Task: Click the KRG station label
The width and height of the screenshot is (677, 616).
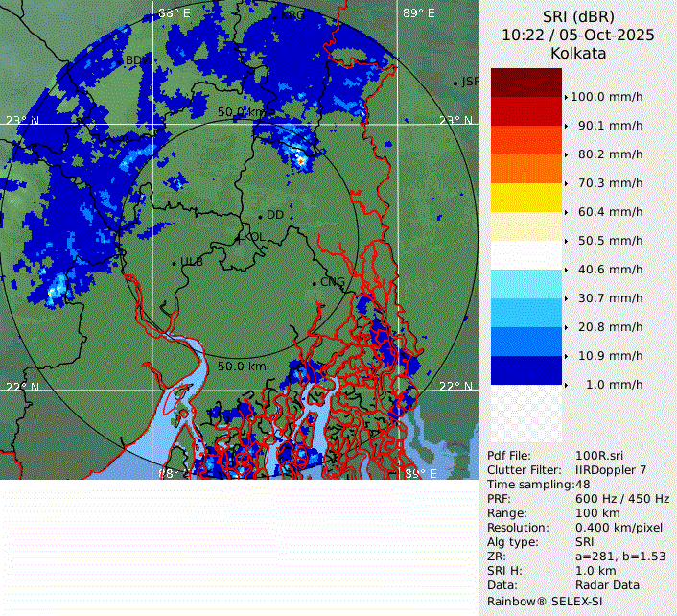Action: (x=292, y=15)
